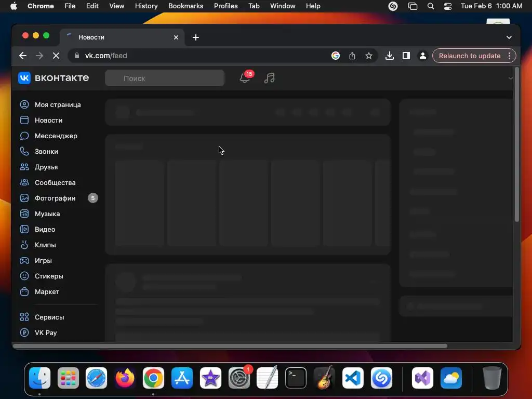Open the Chrome File menu
532x399 pixels.
[70, 6]
